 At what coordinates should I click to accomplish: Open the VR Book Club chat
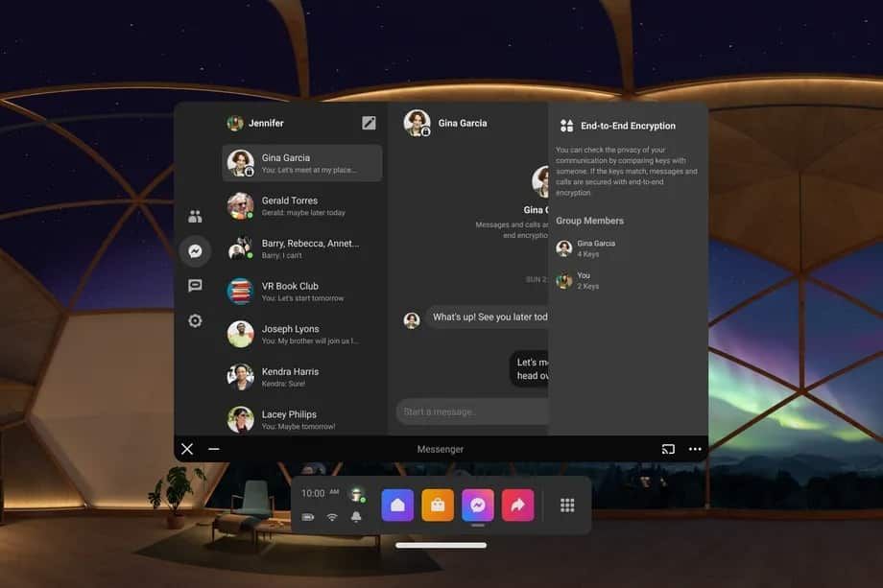[x=298, y=292]
